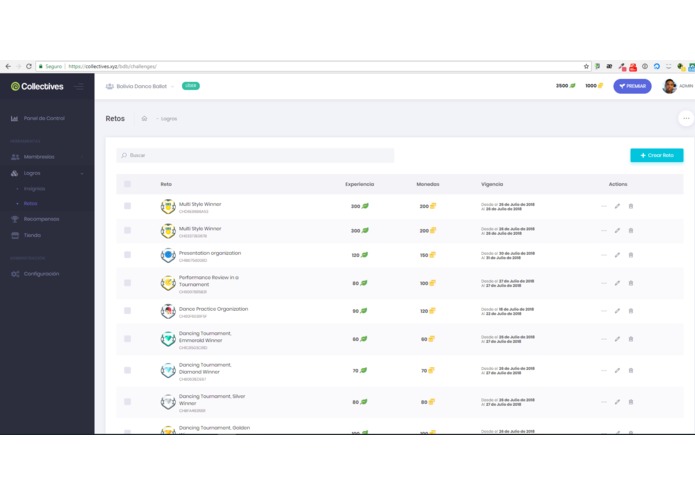Delete the Diamond Winner challenge
Image resolution: width=695 pixels, height=494 pixels.
[631, 370]
